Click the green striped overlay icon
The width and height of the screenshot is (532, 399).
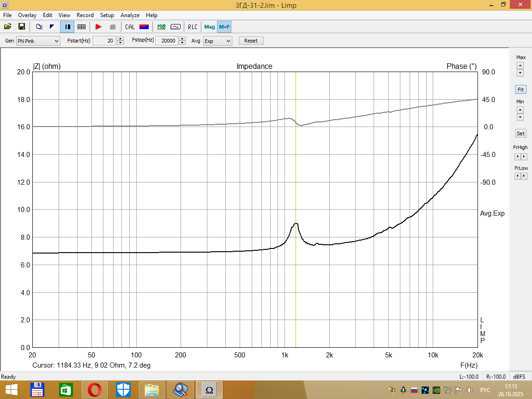pyautogui.click(x=162, y=27)
